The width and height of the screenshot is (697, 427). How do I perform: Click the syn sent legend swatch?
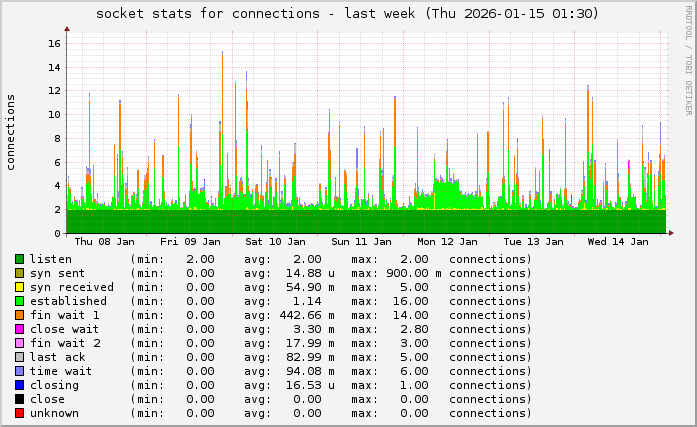19,273
